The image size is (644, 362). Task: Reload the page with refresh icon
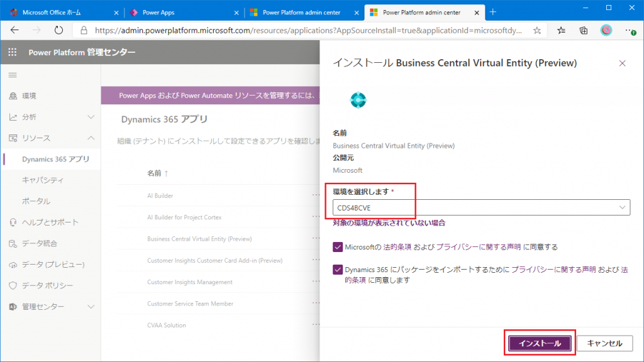pyautogui.click(x=58, y=30)
